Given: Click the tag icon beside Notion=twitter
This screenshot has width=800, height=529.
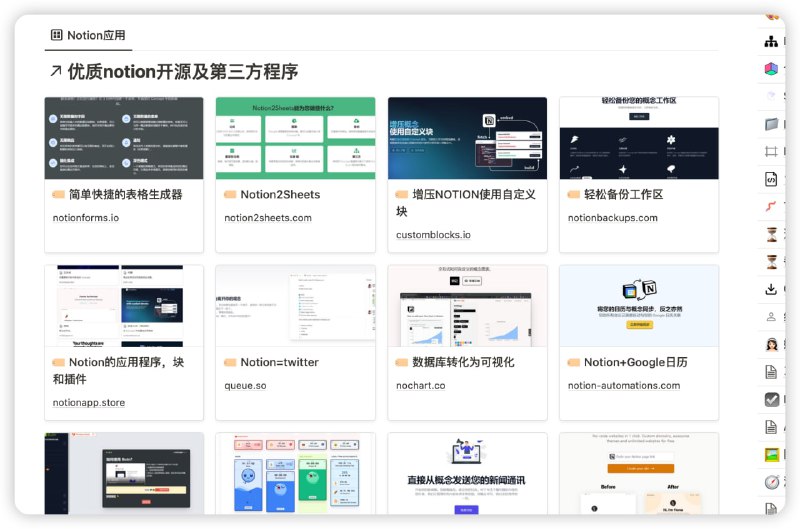Looking at the screenshot, I should tap(230, 362).
